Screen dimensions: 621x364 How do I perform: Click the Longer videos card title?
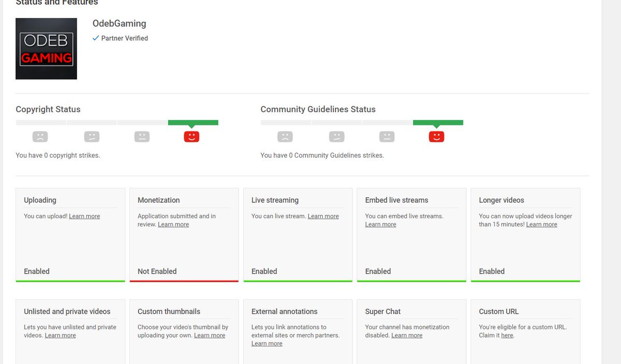click(501, 200)
